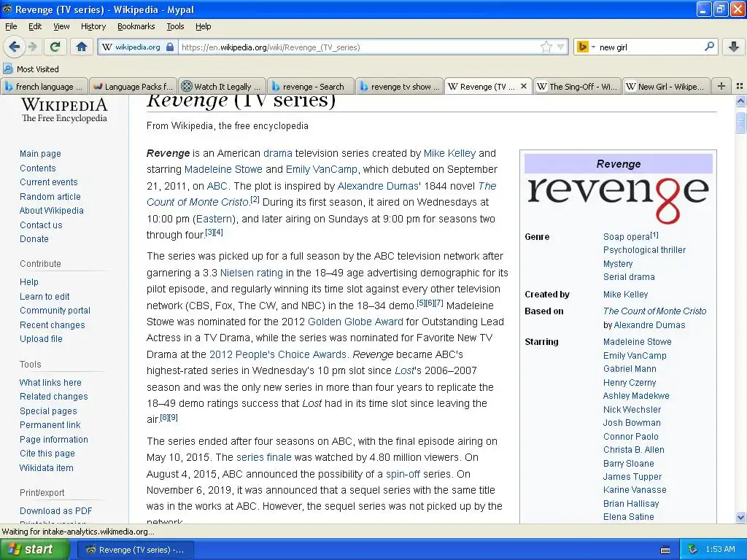Open the Downloads arrow button
This screenshot has width=747, height=560.
tap(734, 47)
